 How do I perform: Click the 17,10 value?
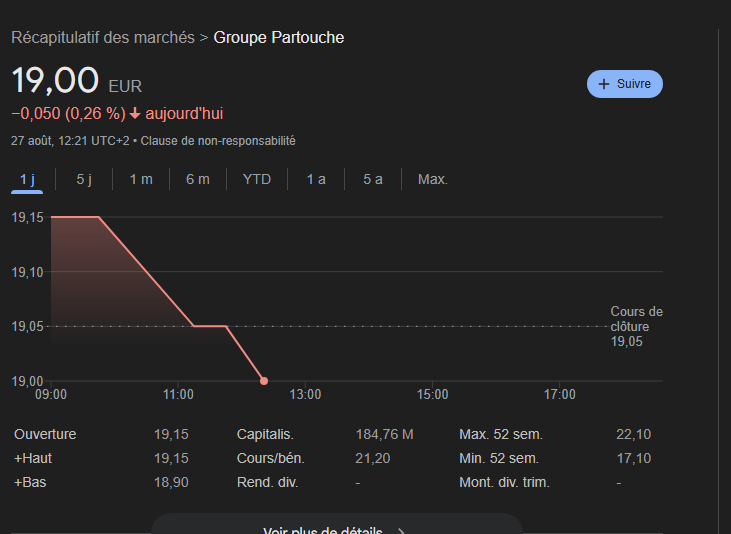point(634,458)
